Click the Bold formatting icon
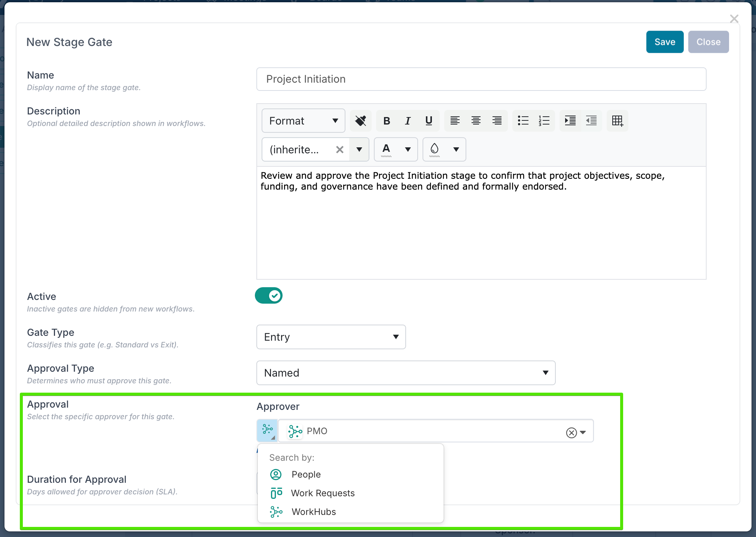The height and width of the screenshot is (537, 756). click(x=387, y=121)
